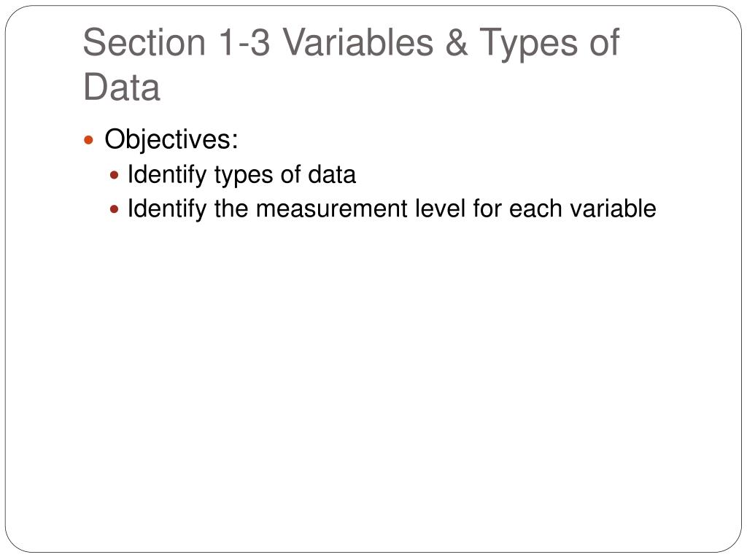Click the word 'the' in the measurement bullet
This screenshot has height=560, width=747.
point(231,209)
